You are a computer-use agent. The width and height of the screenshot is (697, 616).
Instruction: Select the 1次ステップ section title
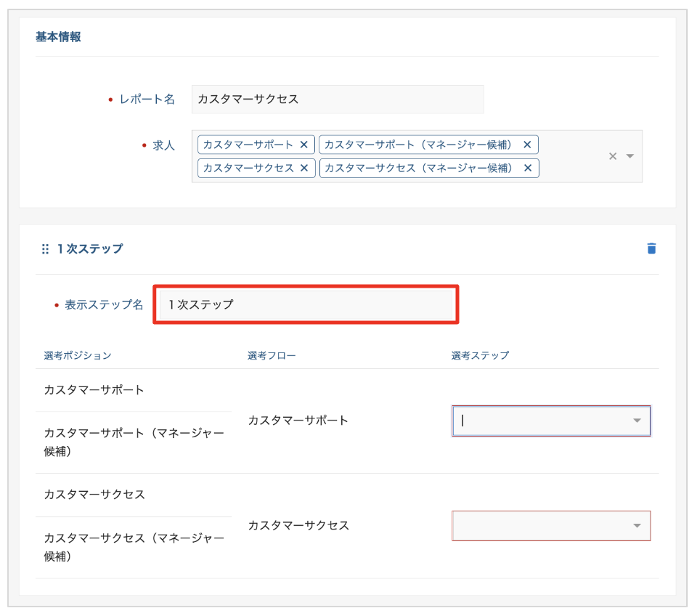coord(90,248)
